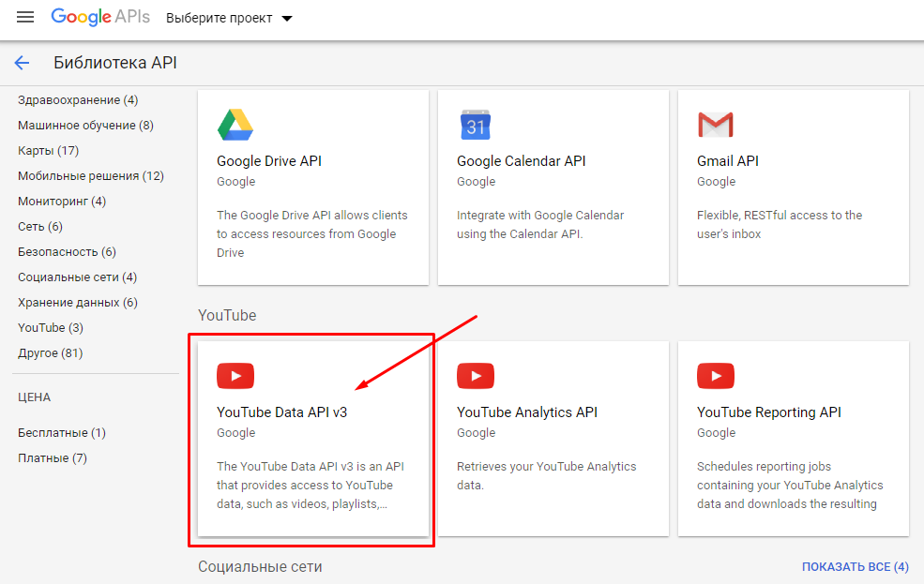Click the YouTube Data API description text
Viewport: 924px width, 584px height.
click(x=310, y=485)
